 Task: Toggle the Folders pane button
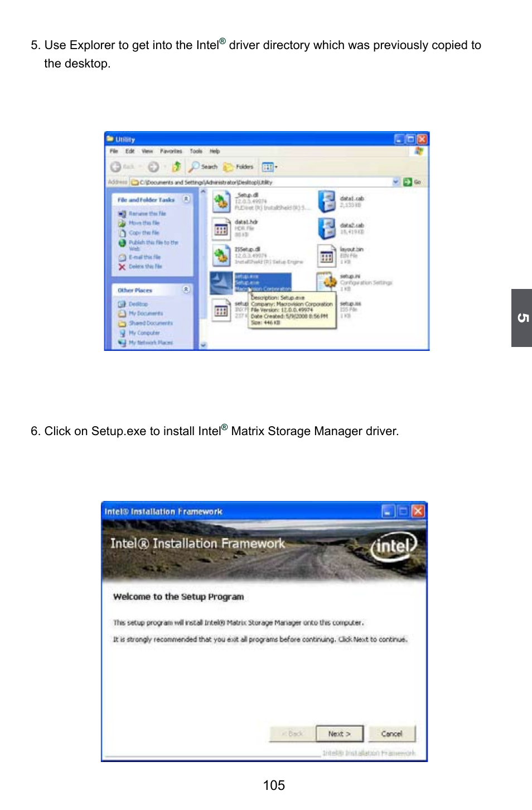point(239,167)
